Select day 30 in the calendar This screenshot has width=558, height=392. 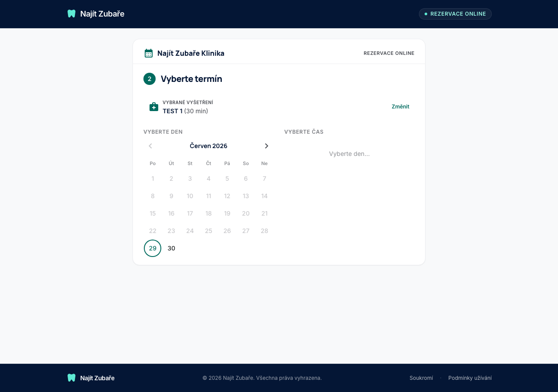coord(171,248)
